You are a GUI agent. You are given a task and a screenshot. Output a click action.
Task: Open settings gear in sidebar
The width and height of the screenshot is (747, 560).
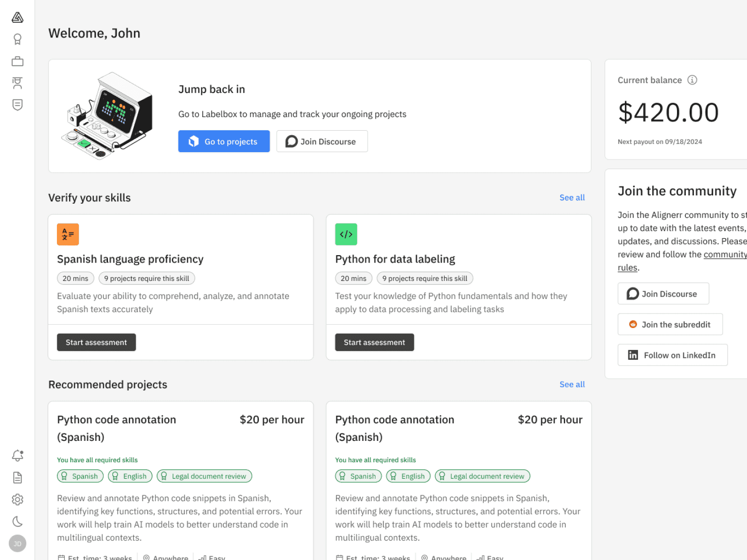coord(18,500)
